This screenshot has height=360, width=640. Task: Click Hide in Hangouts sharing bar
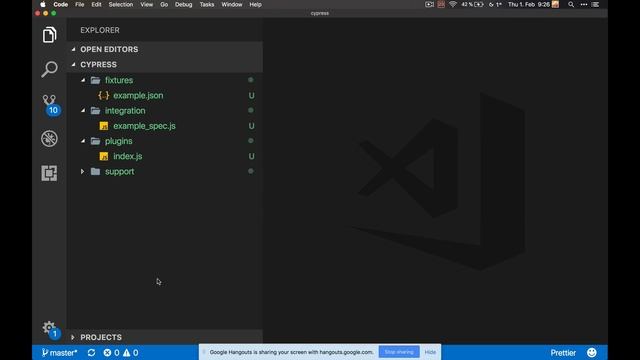(x=430, y=352)
